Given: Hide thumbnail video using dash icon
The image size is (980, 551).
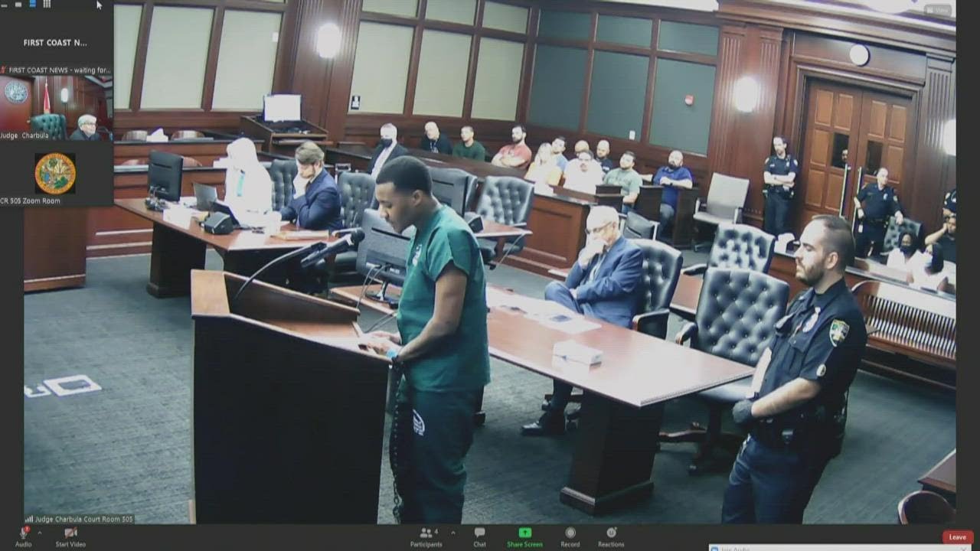Looking at the screenshot, I should click(4, 5).
